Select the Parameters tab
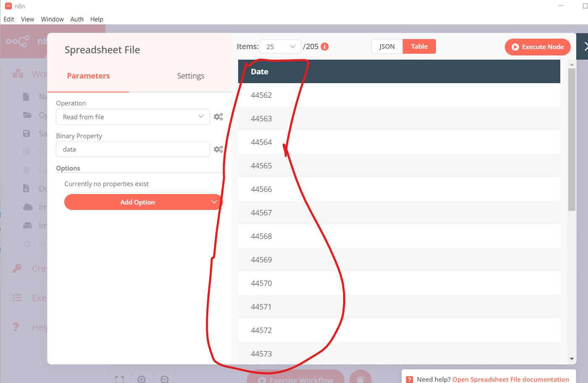Viewport: 588px width, 383px height. pos(88,76)
